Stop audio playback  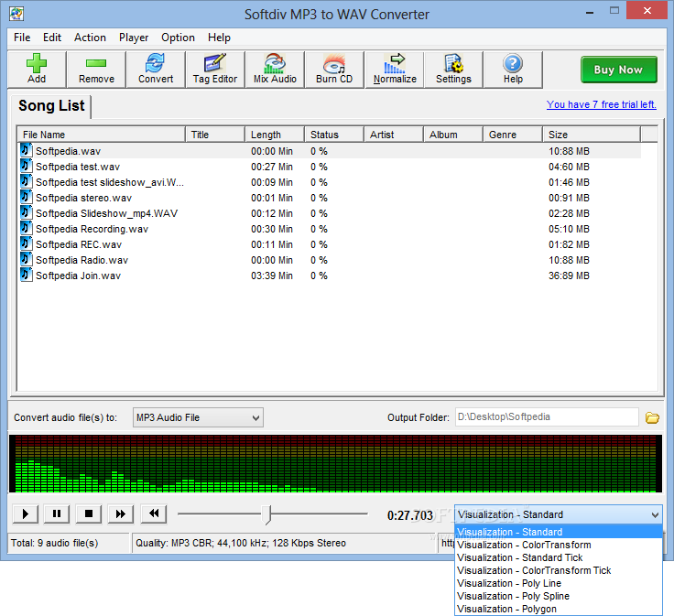coord(89,513)
